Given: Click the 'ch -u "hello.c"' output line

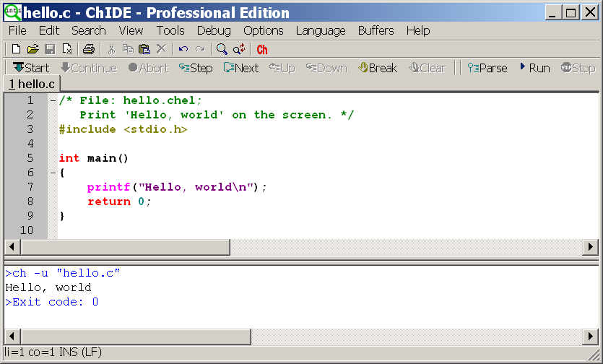Looking at the screenshot, I should 62,273.
